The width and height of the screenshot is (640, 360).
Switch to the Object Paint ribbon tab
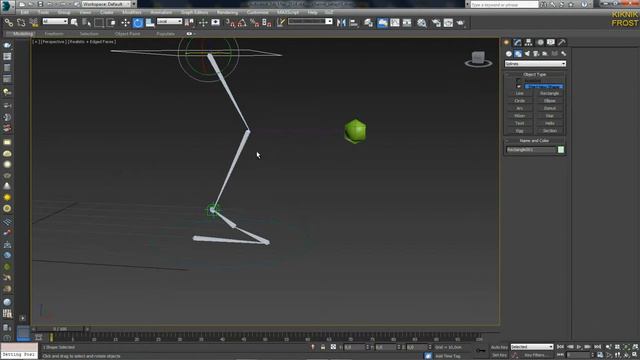pyautogui.click(x=127, y=34)
